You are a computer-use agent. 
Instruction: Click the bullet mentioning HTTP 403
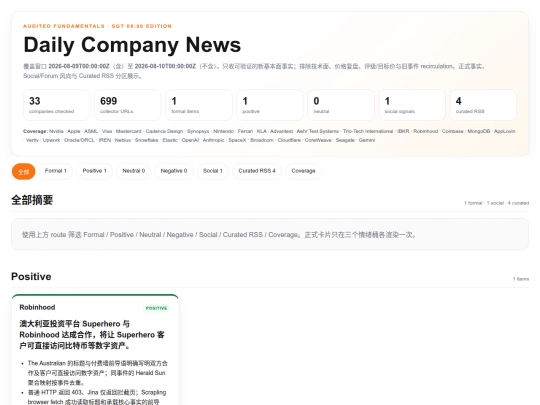pos(97,397)
